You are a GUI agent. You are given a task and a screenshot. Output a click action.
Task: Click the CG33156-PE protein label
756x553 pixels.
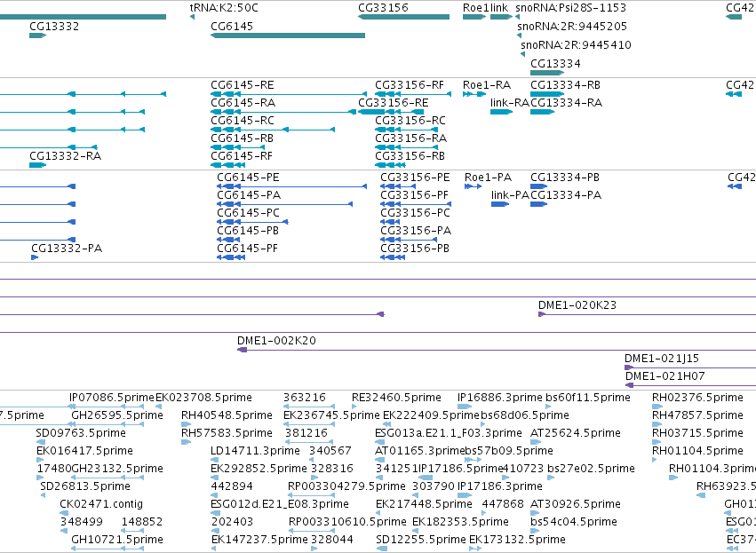coord(415,178)
